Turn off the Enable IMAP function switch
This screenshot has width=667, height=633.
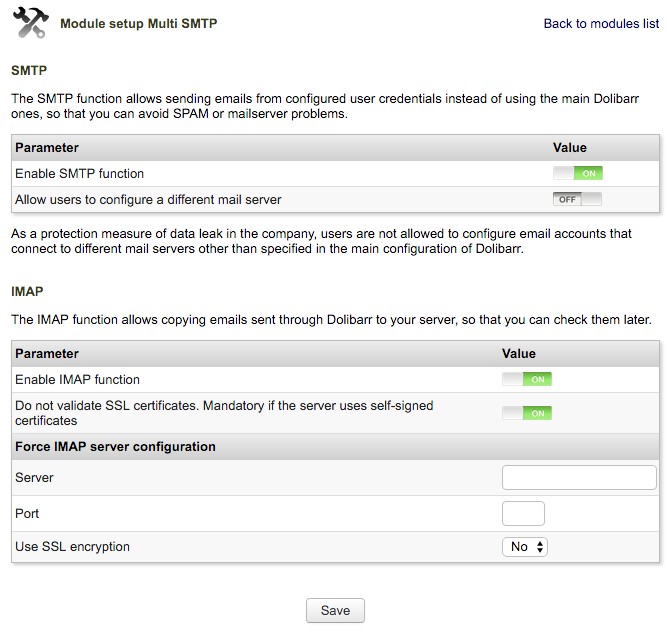(526, 379)
